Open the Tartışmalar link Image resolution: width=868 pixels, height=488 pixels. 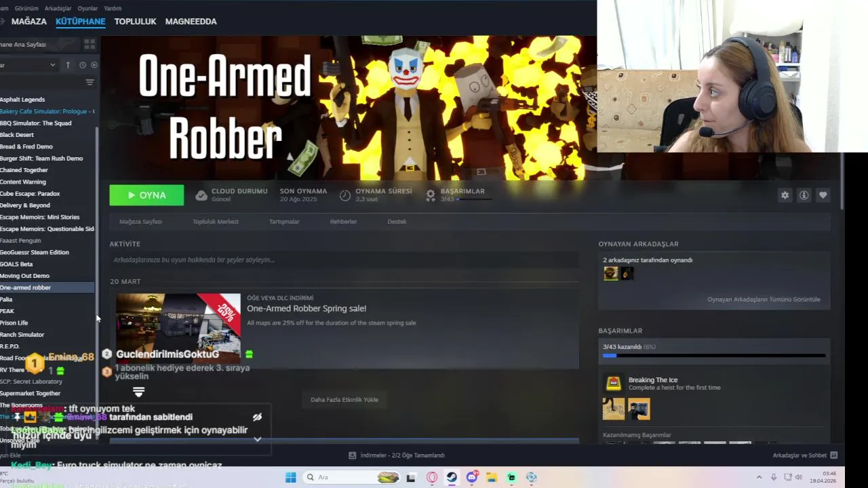coord(284,222)
